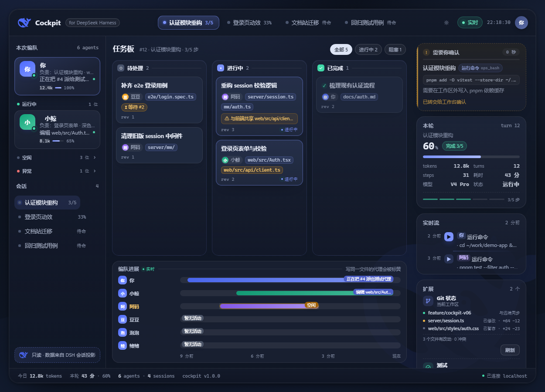This screenshot has height=392, width=545.
Task: Click 小鲸 avatar in 编队进展 timeline
Action: pos(122,294)
